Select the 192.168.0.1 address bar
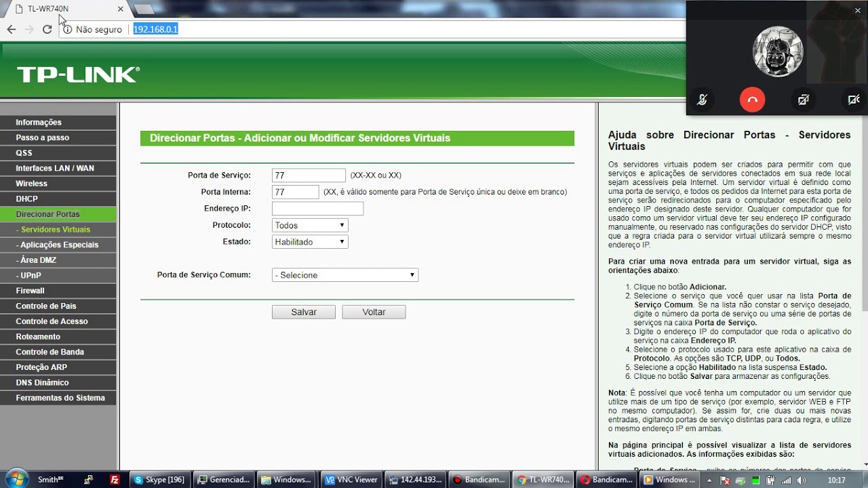Screen dimensions: 868x488 pos(155,29)
